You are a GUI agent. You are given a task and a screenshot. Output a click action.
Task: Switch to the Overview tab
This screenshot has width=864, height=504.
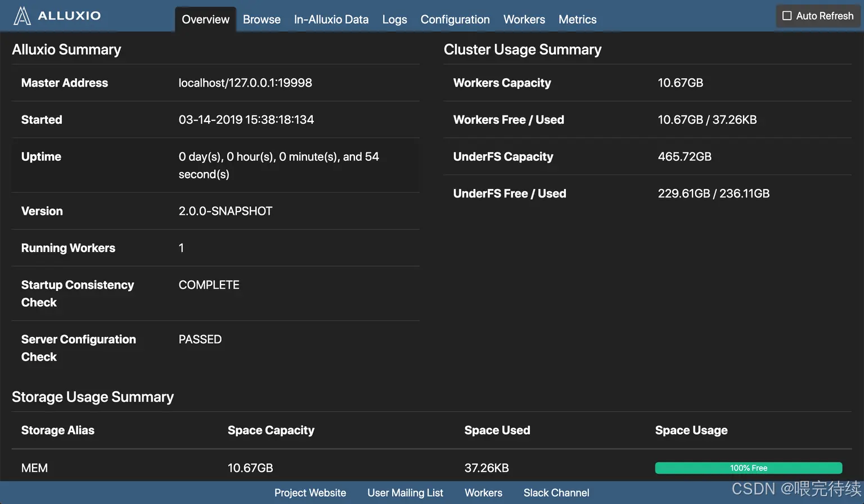[205, 19]
